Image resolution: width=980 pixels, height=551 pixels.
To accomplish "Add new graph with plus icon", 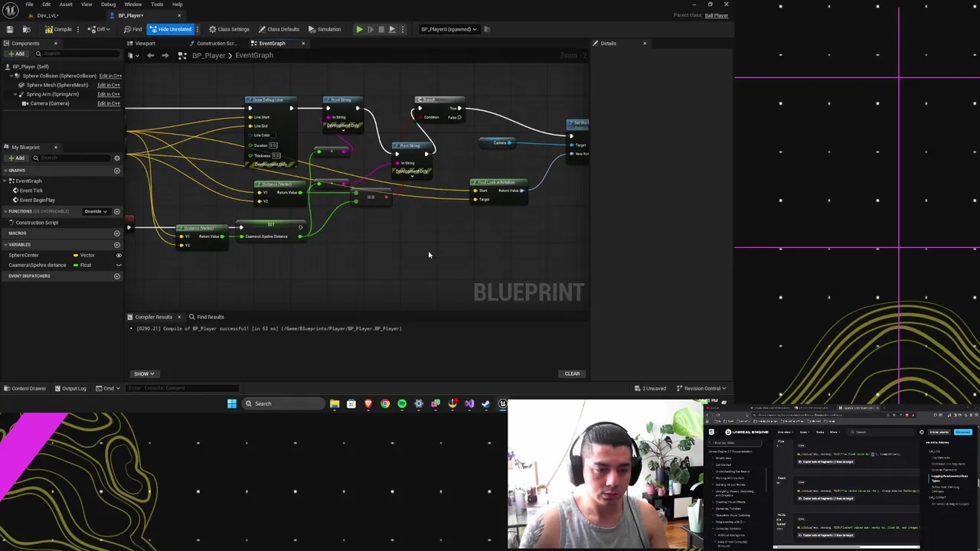I will click(117, 171).
